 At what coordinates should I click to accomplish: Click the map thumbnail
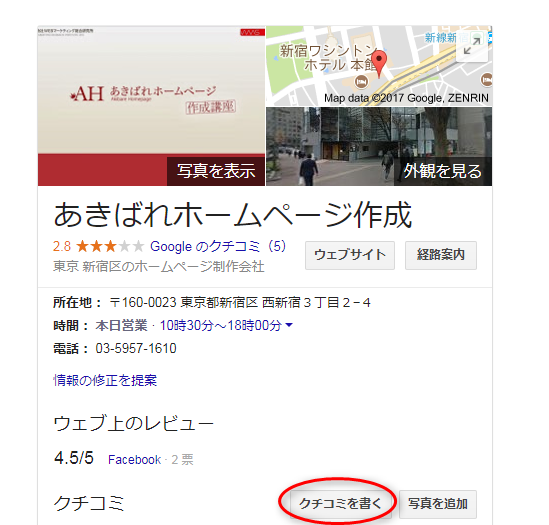pyautogui.click(x=379, y=66)
